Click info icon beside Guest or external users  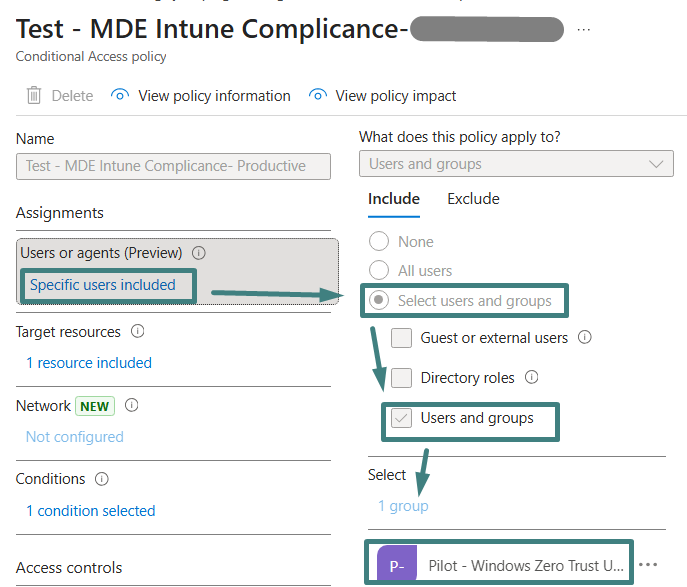(585, 338)
